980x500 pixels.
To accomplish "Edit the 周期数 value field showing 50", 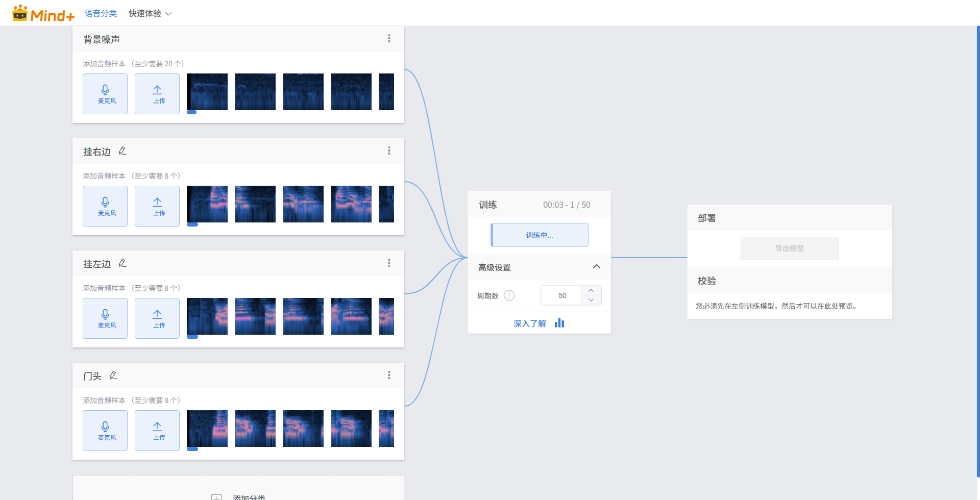I will [561, 295].
